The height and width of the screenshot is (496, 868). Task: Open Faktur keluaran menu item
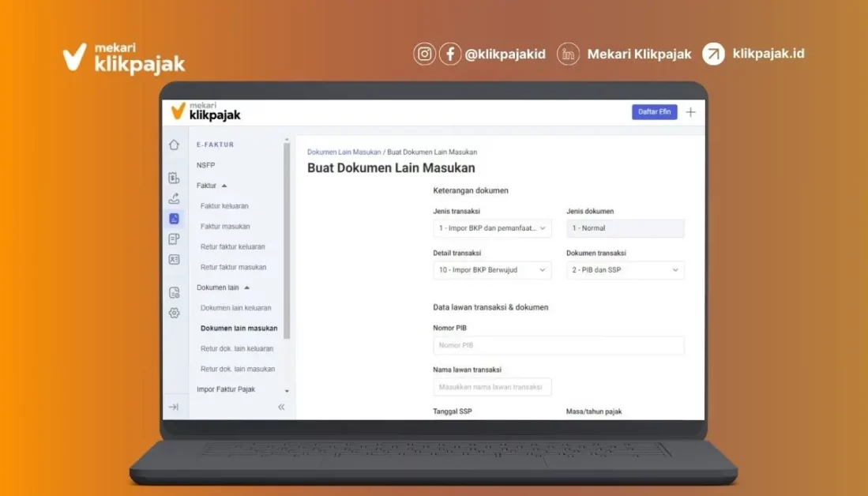click(224, 206)
